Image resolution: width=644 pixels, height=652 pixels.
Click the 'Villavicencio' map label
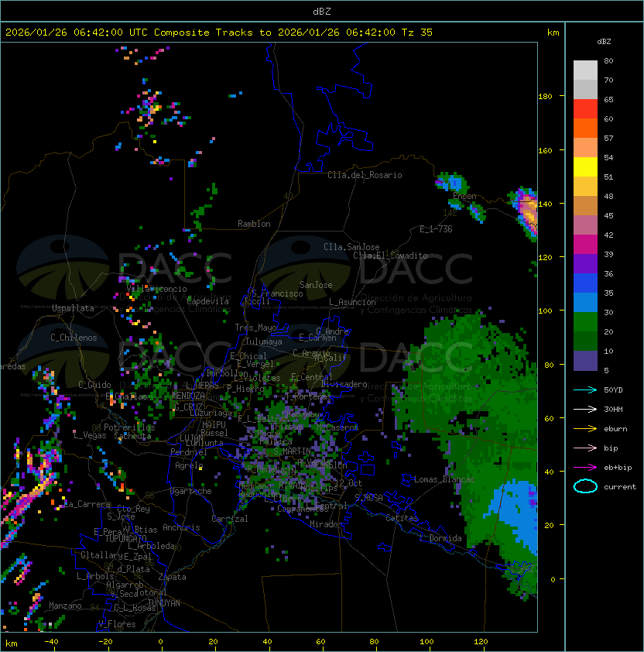click(156, 289)
